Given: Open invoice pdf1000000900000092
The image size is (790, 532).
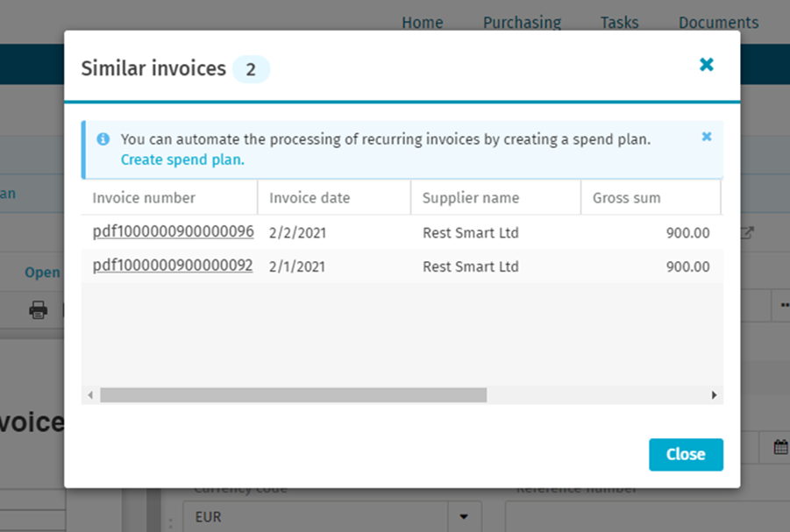Looking at the screenshot, I should [x=173, y=266].
